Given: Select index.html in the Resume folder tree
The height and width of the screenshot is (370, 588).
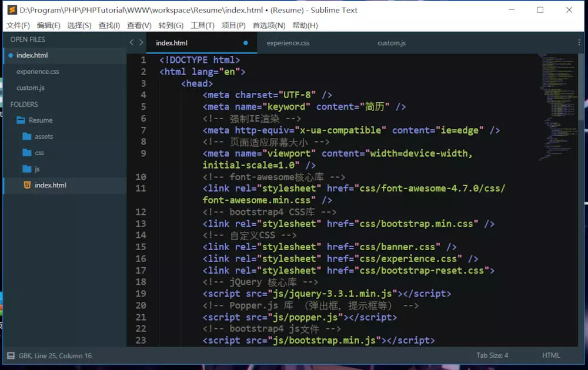Looking at the screenshot, I should (50, 185).
